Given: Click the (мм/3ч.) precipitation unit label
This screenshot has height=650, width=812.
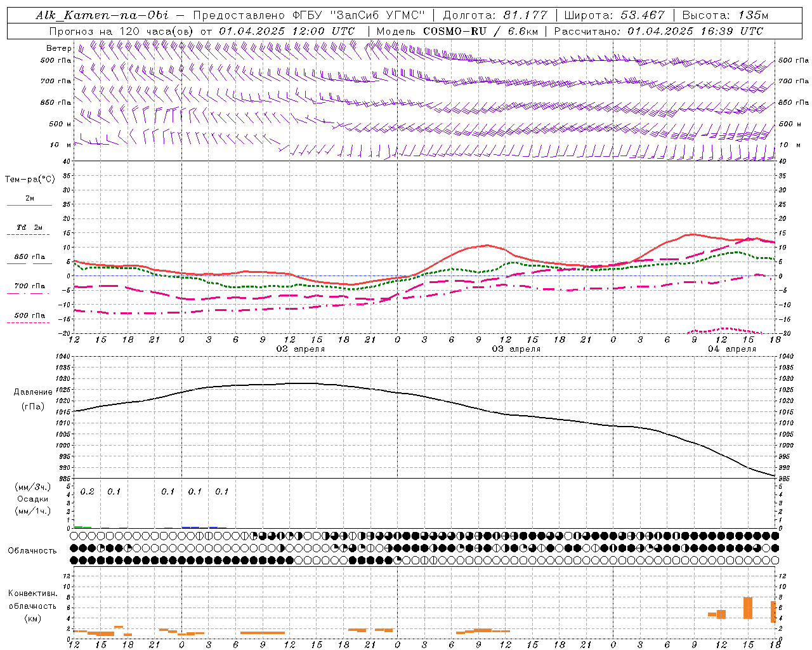Looking at the screenshot, I should tap(32, 487).
